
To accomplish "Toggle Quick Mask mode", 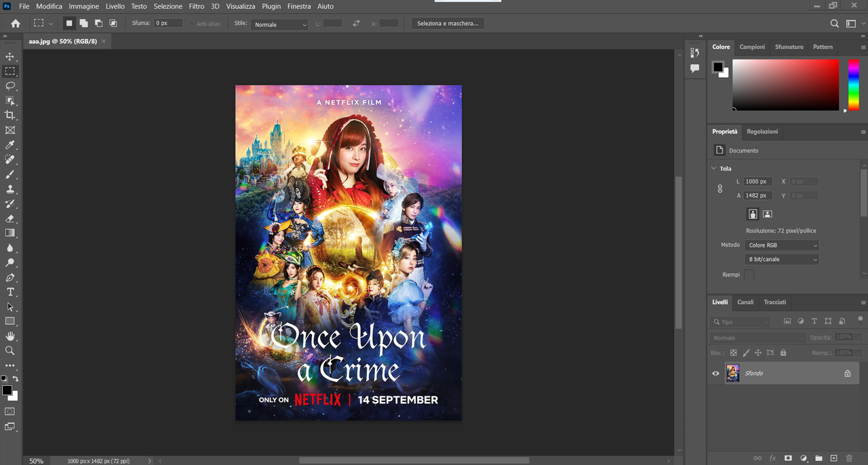I will 10,411.
